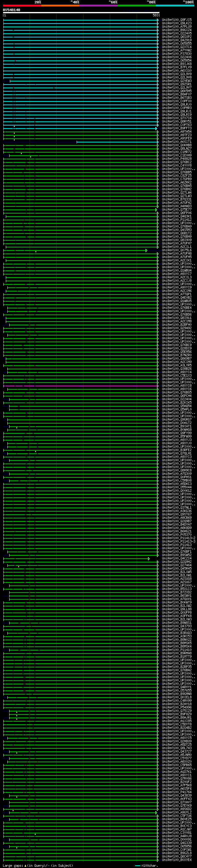Image resolution: width=197 pixels, height=868 pixels.
Task: Select the UniRef100_P05370 hit label
Action: click(177, 535)
